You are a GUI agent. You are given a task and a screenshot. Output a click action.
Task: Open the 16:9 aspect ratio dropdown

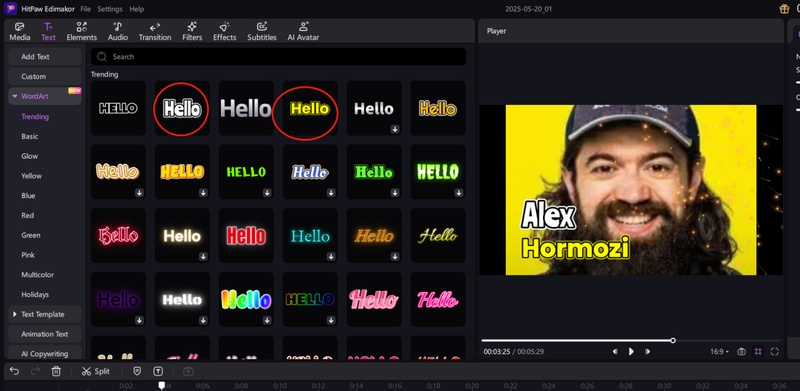[719, 352]
